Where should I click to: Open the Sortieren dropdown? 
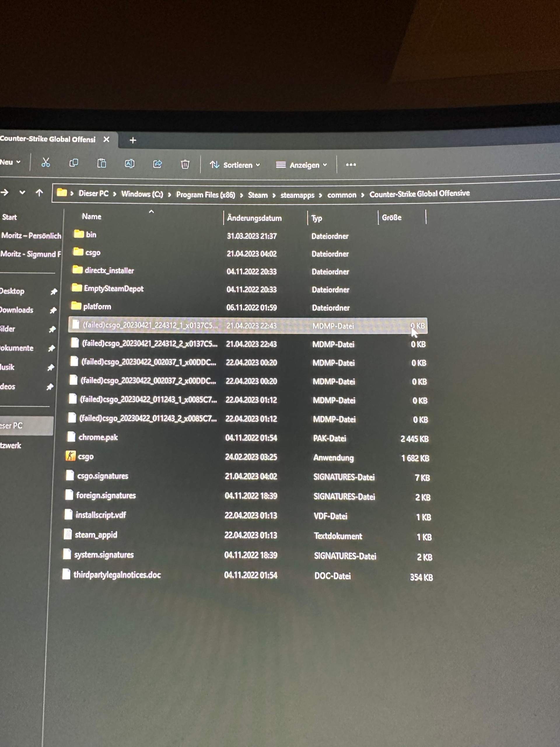235,165
